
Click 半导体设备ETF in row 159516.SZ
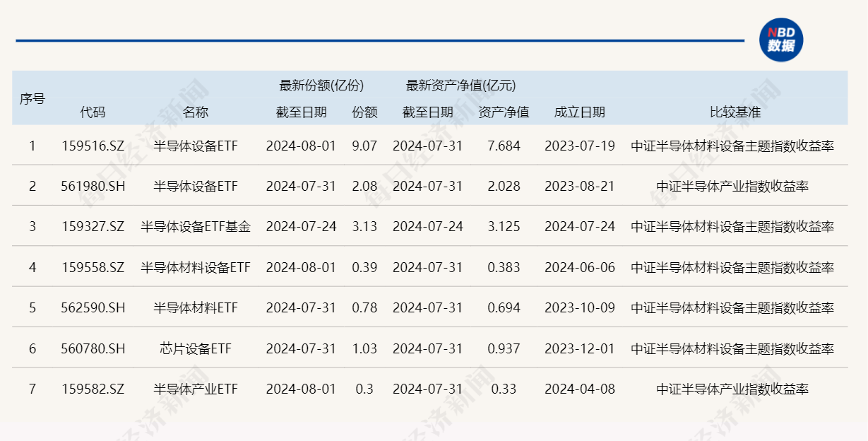click(x=196, y=146)
